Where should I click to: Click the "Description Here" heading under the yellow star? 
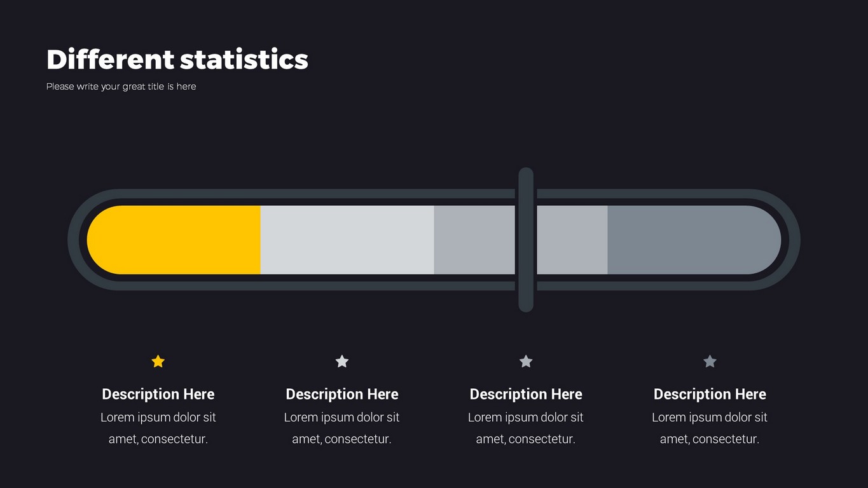tap(158, 394)
